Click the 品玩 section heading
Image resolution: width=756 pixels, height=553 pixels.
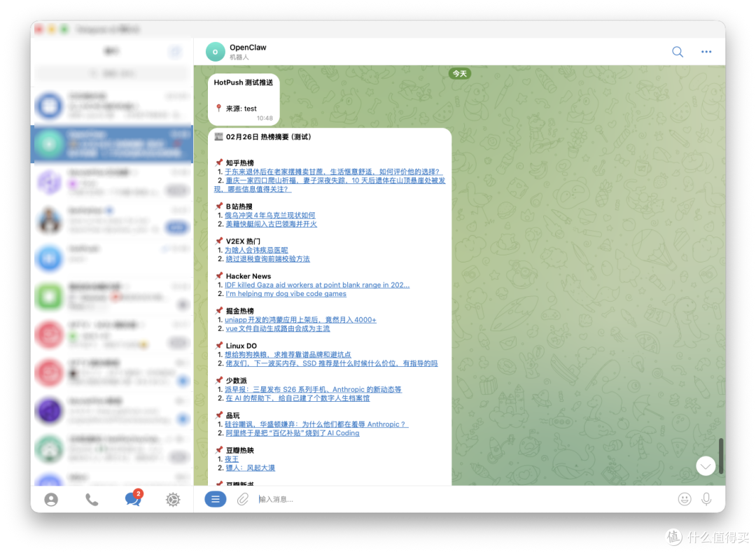click(x=232, y=415)
